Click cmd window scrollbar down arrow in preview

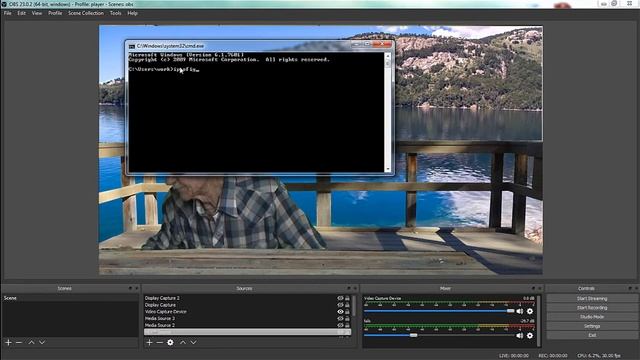click(388, 169)
